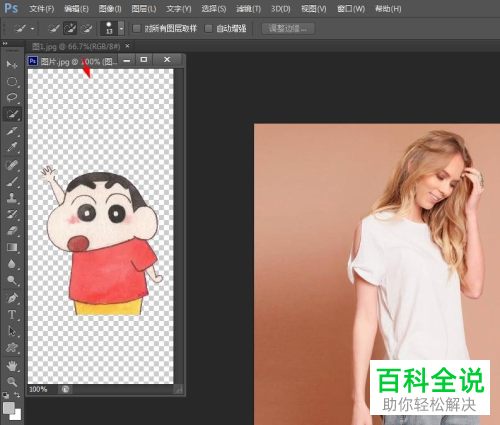Choose Add to Selection mode

coord(70,29)
